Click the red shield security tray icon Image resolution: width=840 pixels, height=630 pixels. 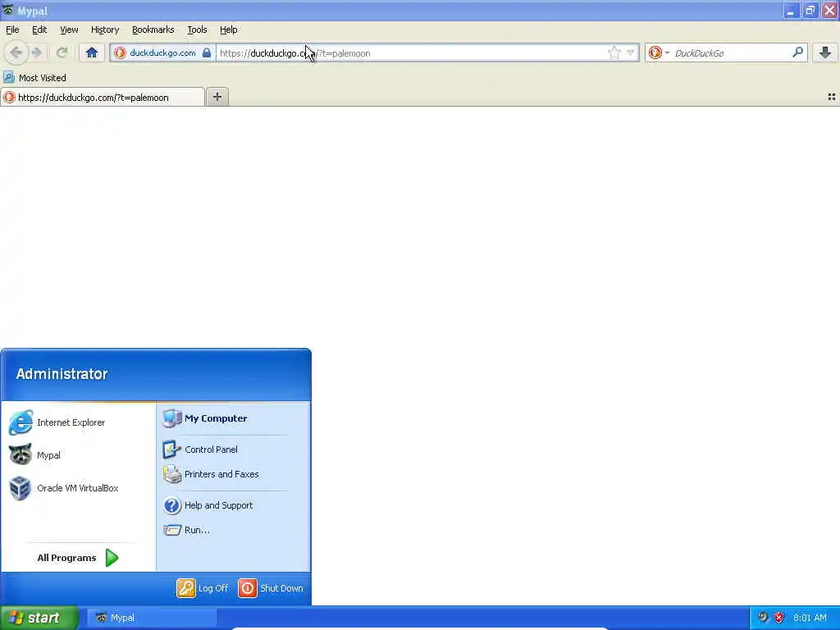tap(779, 618)
